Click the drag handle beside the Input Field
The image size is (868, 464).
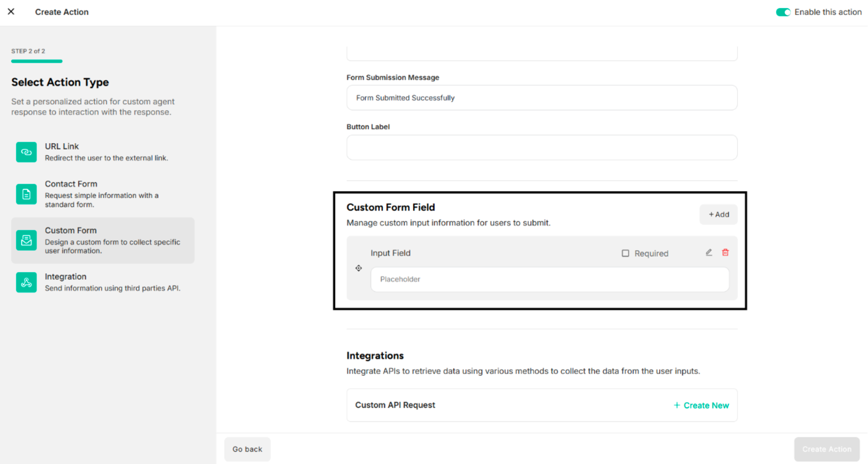click(x=358, y=268)
